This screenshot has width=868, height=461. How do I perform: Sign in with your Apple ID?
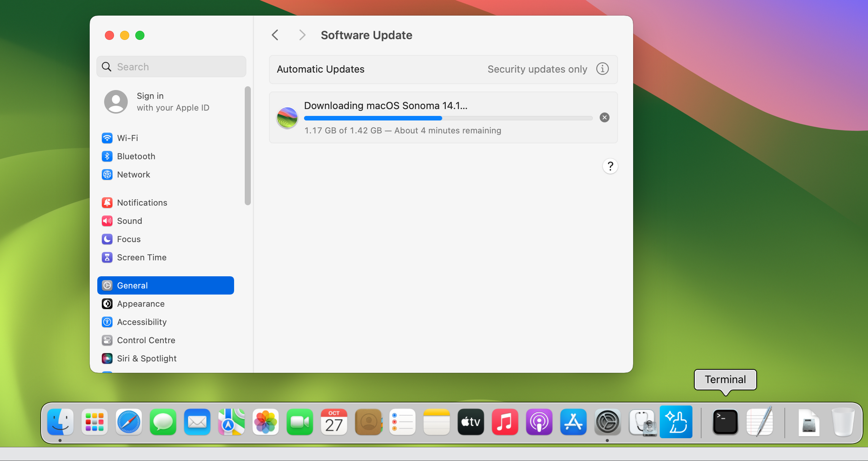(x=165, y=101)
